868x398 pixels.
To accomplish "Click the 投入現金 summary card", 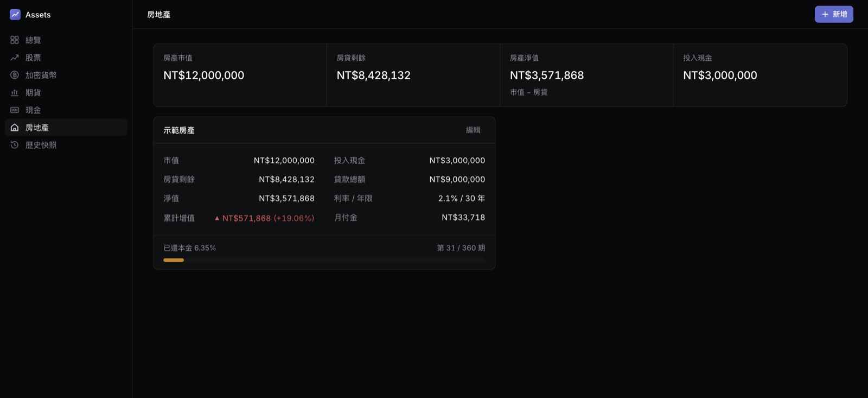I will click(760, 75).
